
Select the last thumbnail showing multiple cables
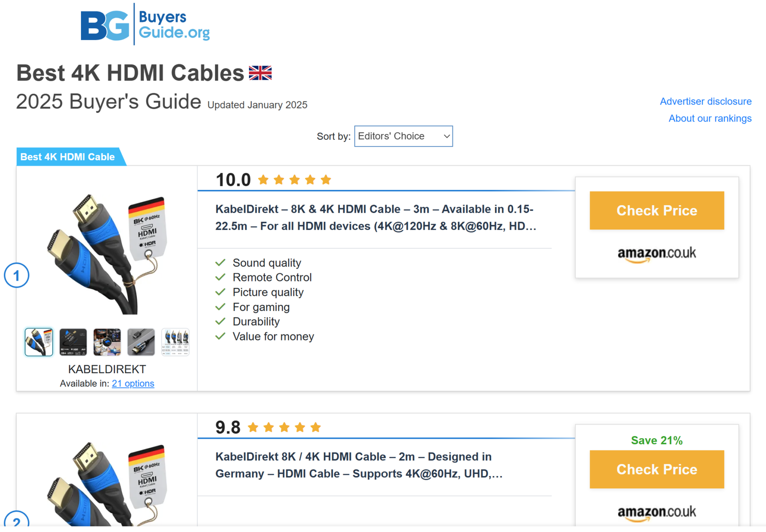[175, 342]
